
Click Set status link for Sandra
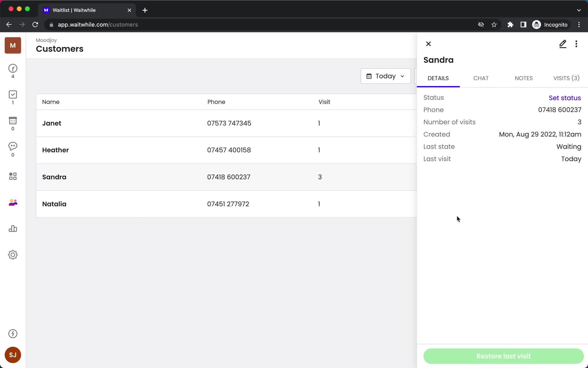tap(565, 98)
